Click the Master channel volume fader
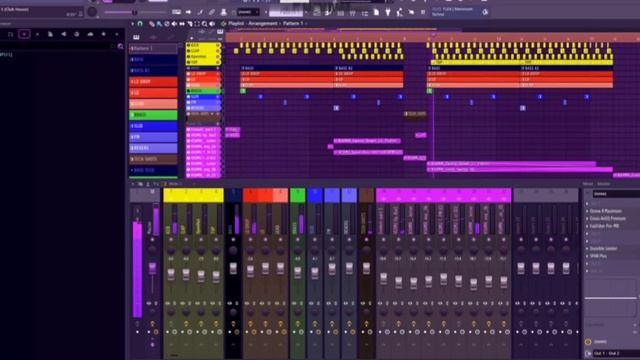Image resolution: width=640 pixels, height=360 pixels. [152, 268]
